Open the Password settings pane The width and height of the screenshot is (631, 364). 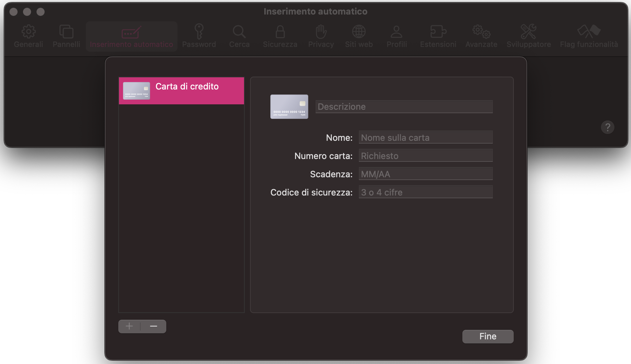point(199,36)
